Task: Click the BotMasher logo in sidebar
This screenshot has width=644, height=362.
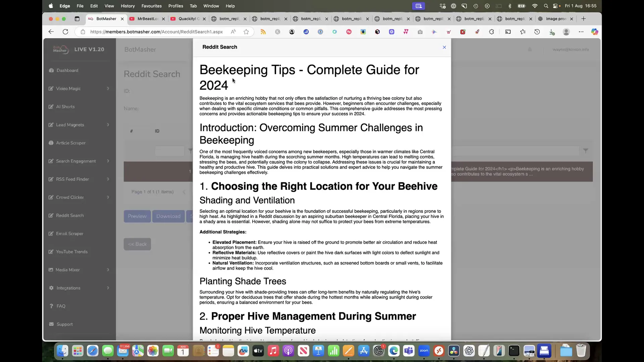Action: tap(61, 49)
